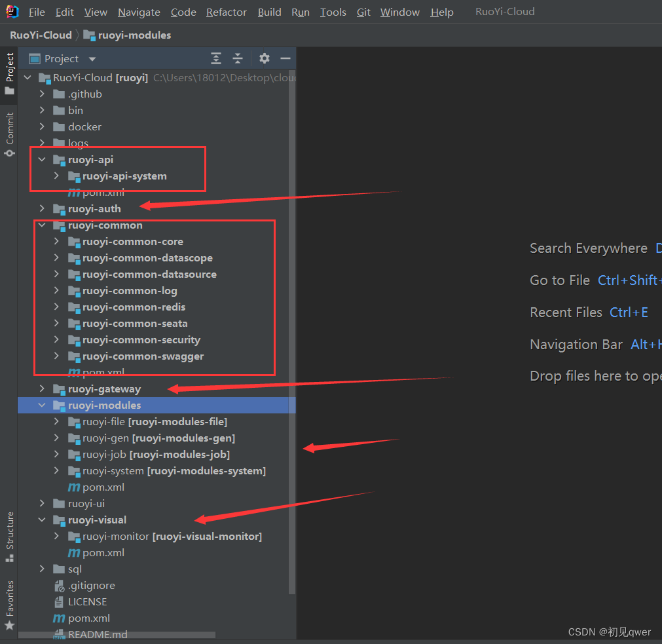Viewport: 662px width, 644px height.
Task: Click the ruoyi-auth module folder icon
Action: 59,208
